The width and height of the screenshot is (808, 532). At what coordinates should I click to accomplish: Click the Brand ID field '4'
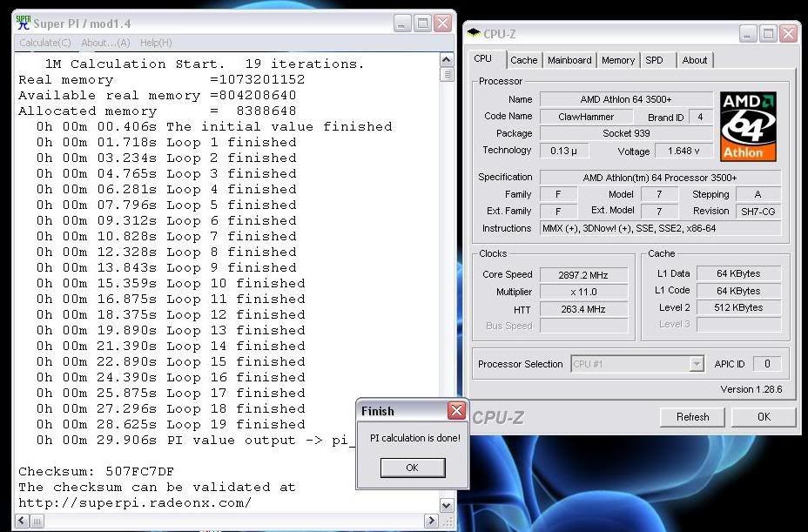[700, 117]
